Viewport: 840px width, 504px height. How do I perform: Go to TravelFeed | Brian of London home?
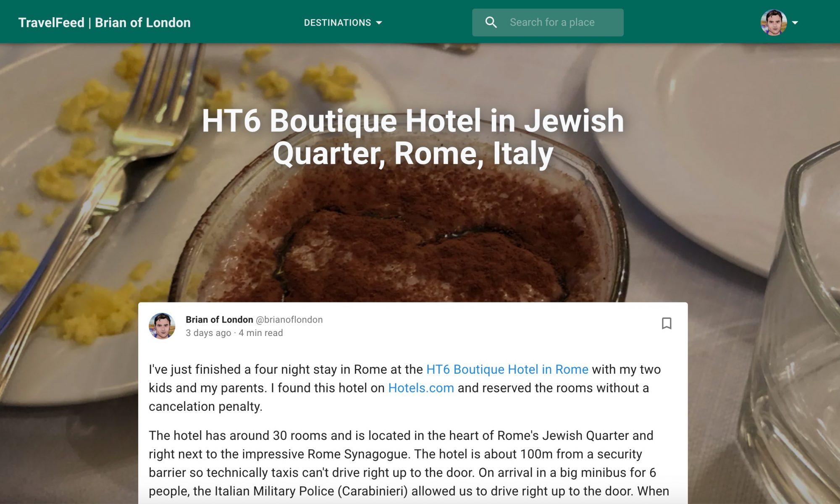coord(105,22)
